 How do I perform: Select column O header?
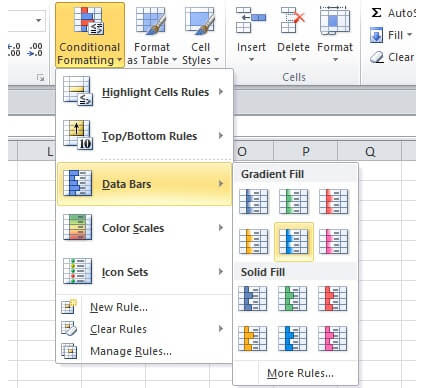(x=253, y=151)
